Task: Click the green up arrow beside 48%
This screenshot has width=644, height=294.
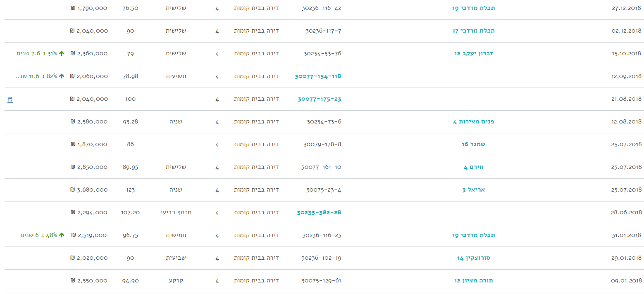Action: [62, 235]
